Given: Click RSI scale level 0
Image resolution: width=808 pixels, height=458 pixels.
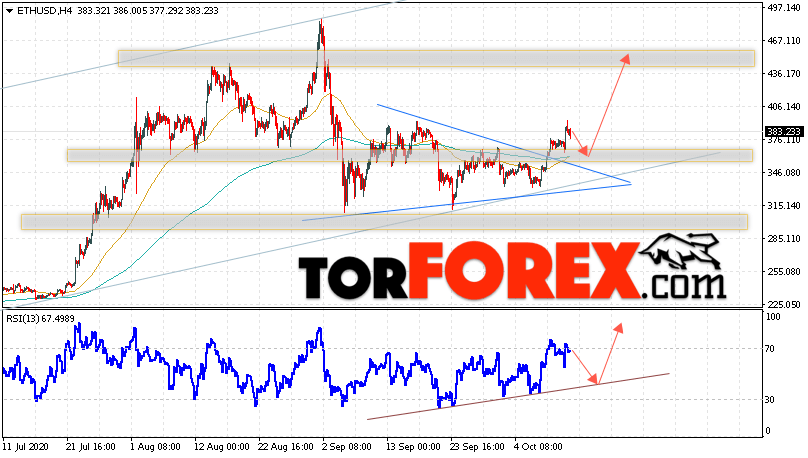Looking at the screenshot, I should pos(768,431).
